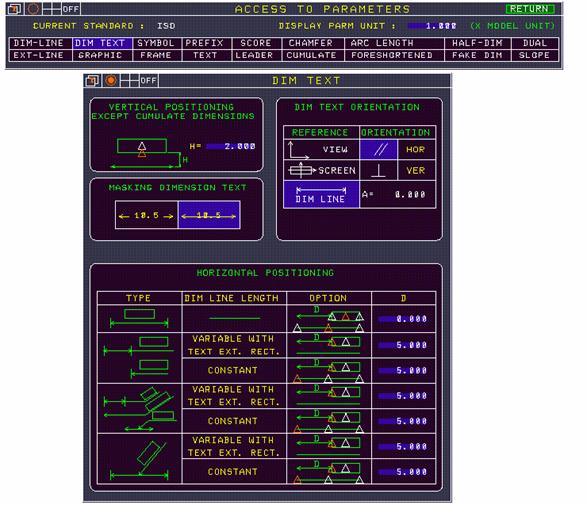This screenshot has width=587, height=505.
Task: Select parallel orientation icon in VIEW row
Action: [378, 149]
